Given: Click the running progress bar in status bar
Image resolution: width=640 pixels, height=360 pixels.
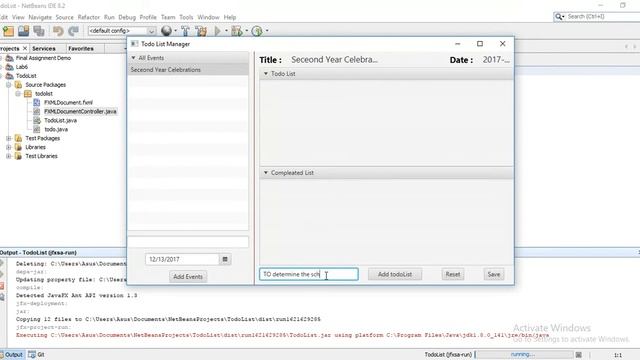Looking at the screenshot, I should coord(523,355).
